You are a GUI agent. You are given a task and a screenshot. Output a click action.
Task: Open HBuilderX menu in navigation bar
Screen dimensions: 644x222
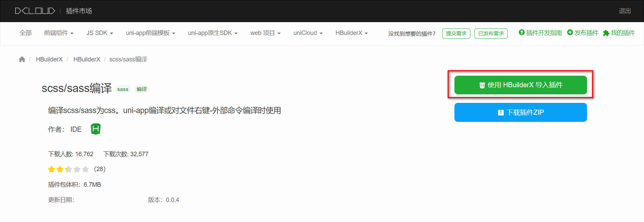(x=351, y=33)
